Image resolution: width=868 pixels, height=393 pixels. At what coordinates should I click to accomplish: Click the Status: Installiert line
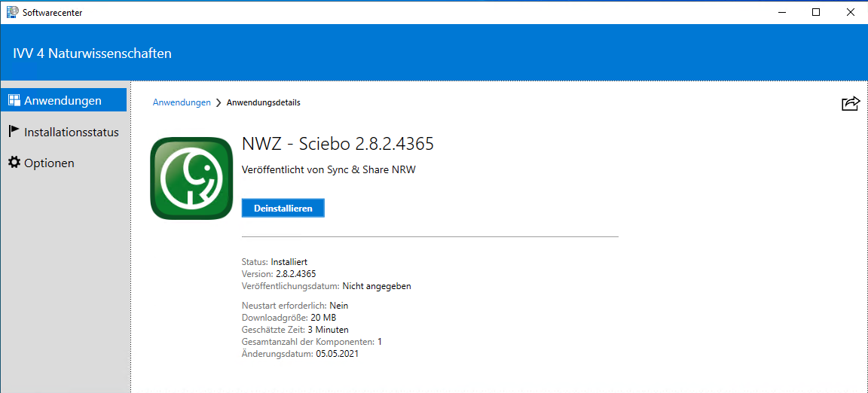click(x=274, y=262)
